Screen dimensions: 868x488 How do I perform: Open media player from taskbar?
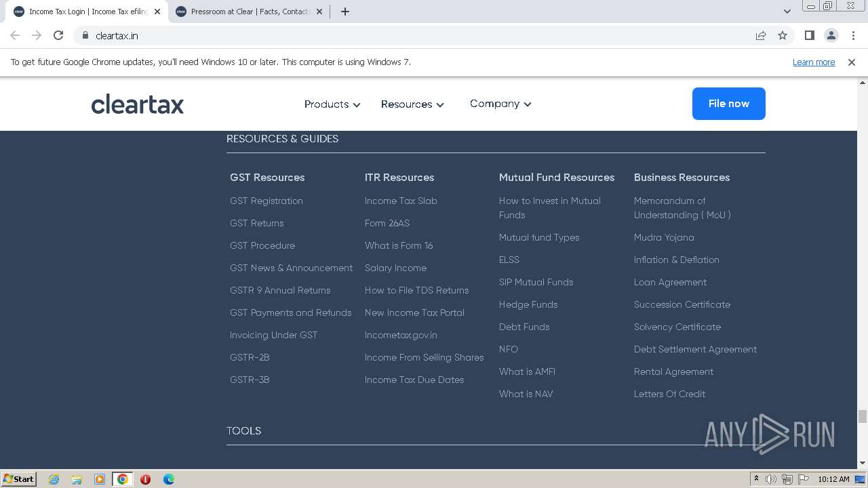[x=100, y=479]
